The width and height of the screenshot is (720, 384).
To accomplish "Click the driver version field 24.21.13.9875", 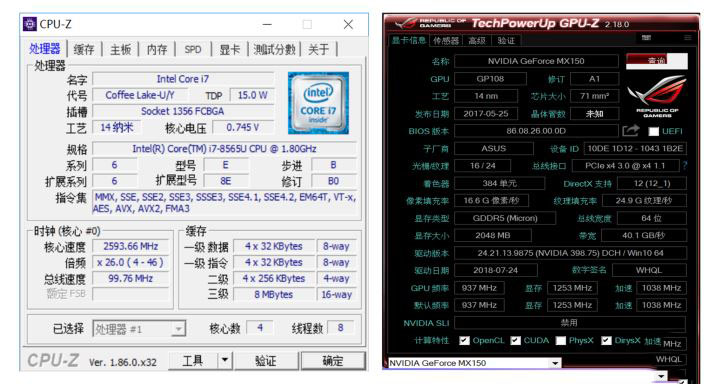I will pos(570,253).
